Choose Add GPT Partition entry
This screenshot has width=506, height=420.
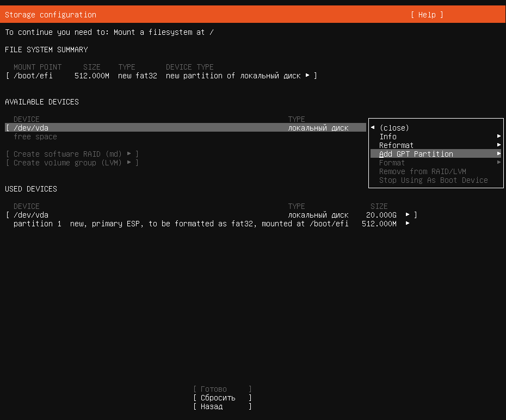[416, 154]
